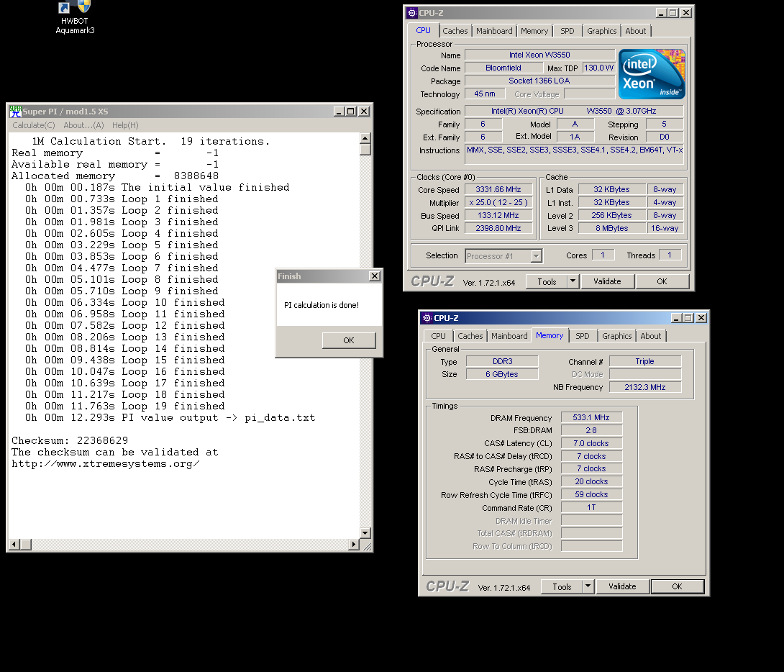Click the Loop 19 finished line

(x=125, y=406)
